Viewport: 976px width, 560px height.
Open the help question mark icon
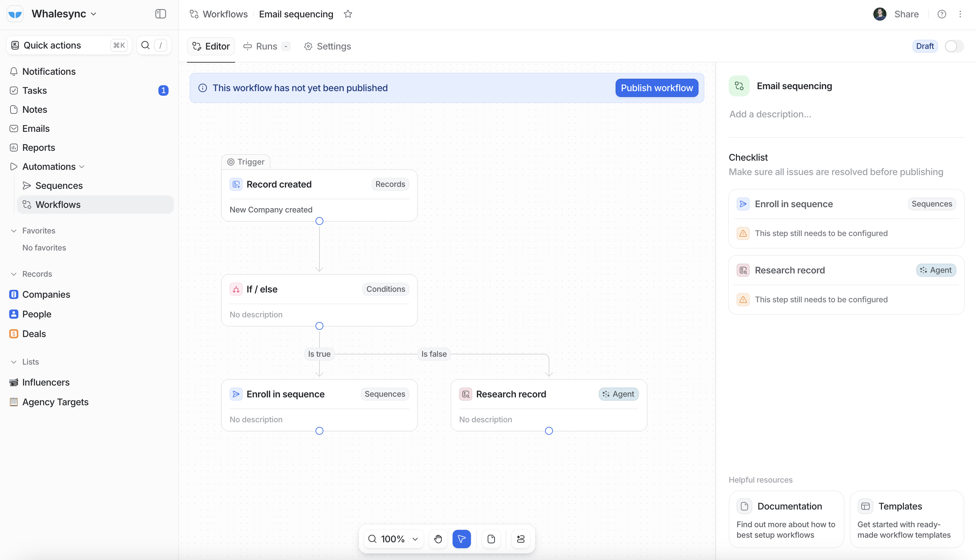(x=941, y=14)
